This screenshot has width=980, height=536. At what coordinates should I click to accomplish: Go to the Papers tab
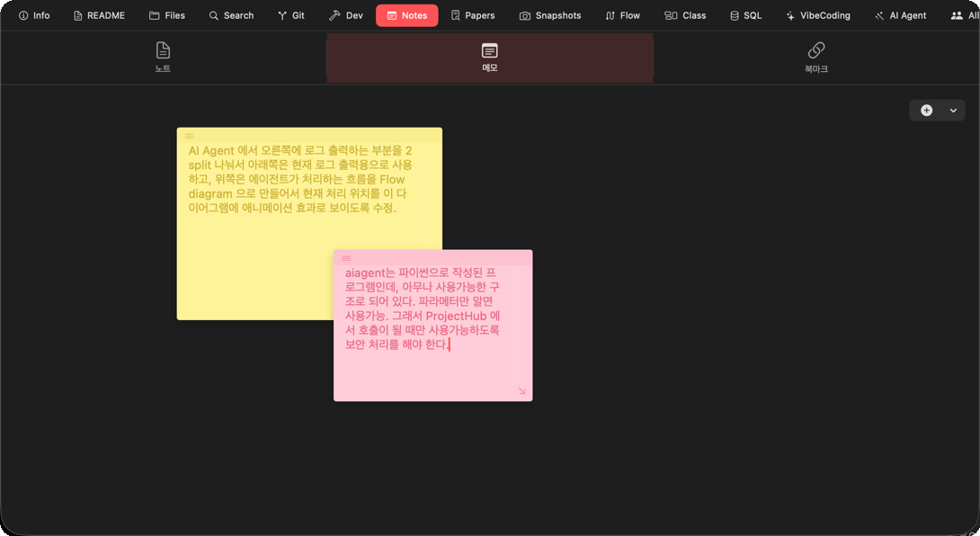click(x=472, y=15)
